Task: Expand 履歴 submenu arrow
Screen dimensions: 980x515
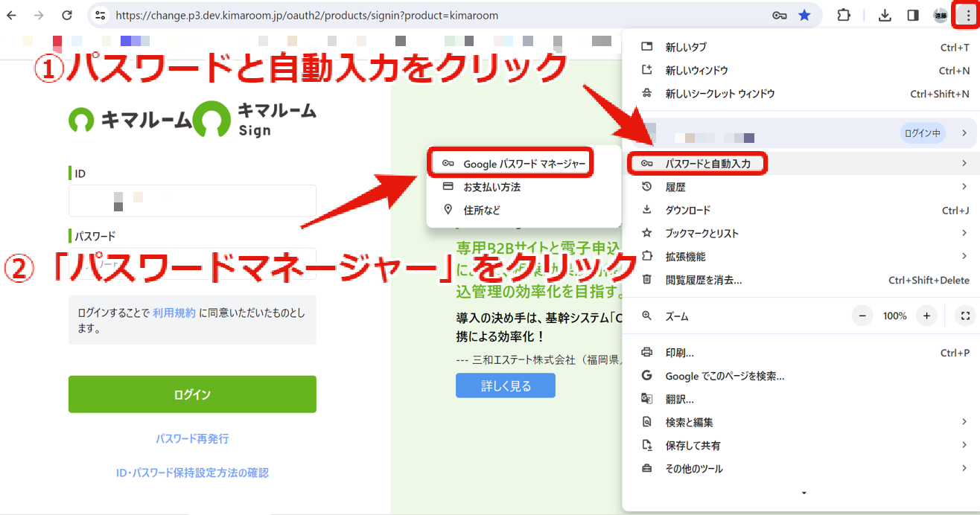Action: click(964, 187)
